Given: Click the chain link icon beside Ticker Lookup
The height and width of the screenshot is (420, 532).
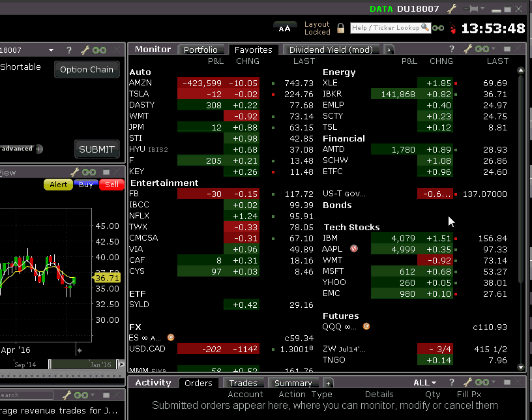Looking at the screenshot, I should coord(438,28).
